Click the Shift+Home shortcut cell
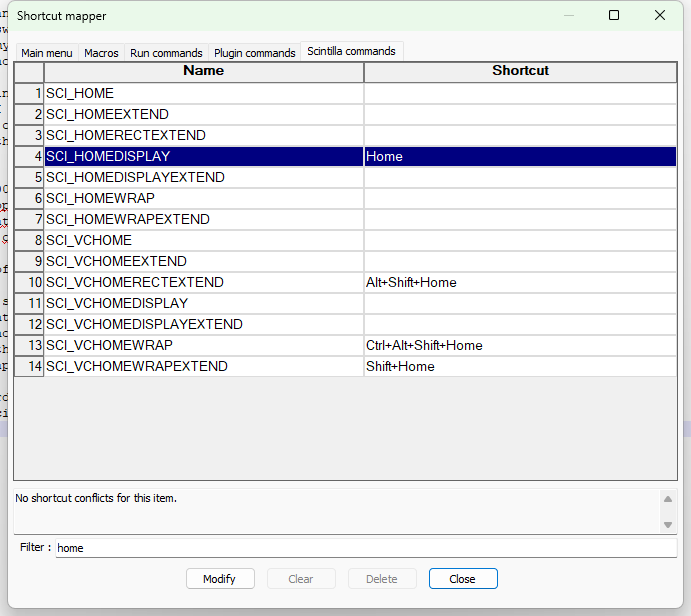This screenshot has height=616, width=691. pyautogui.click(x=520, y=366)
